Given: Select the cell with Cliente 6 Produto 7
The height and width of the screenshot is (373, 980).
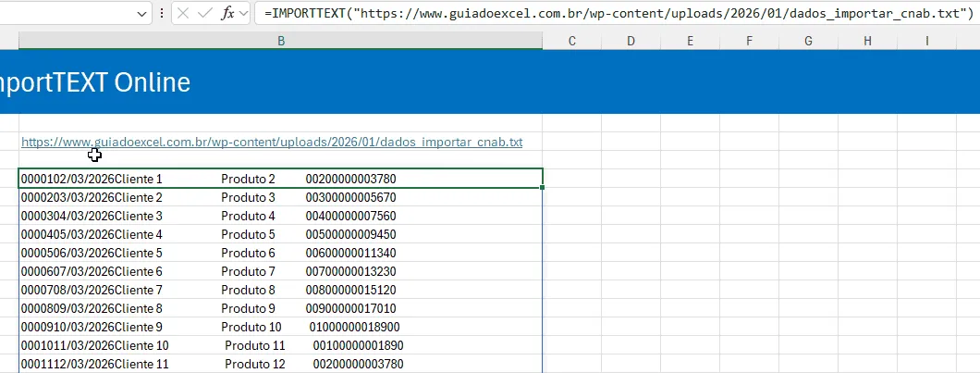Looking at the screenshot, I should [x=281, y=271].
